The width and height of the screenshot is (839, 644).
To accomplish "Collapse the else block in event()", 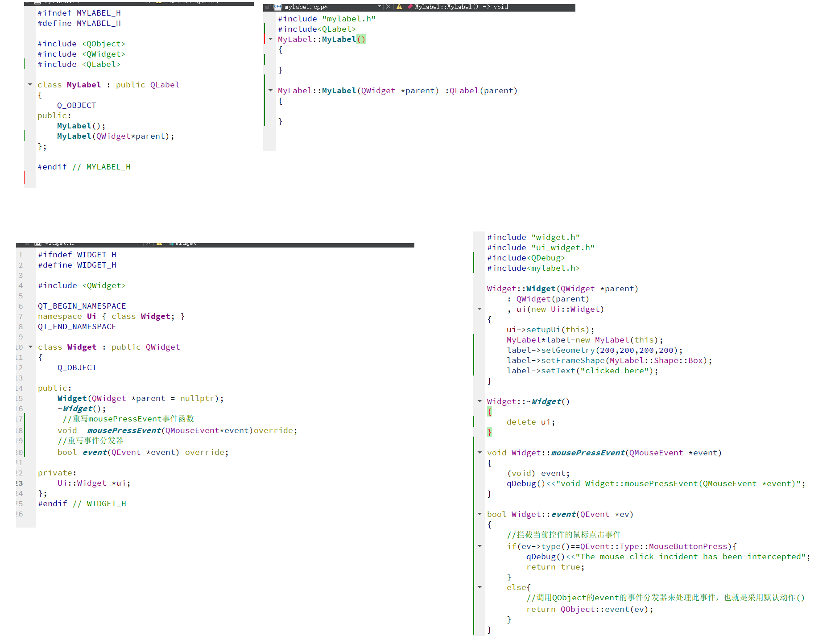I will click(x=480, y=587).
